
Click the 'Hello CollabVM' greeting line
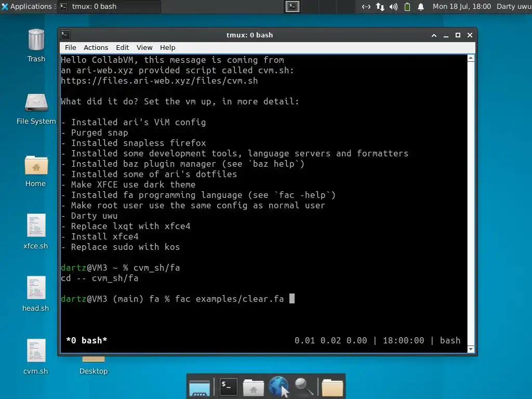pos(172,60)
